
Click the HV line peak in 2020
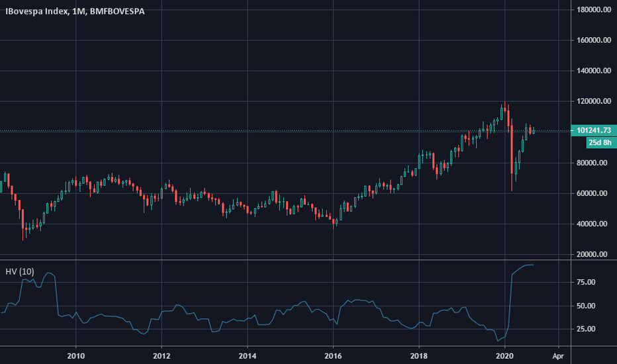coord(530,265)
